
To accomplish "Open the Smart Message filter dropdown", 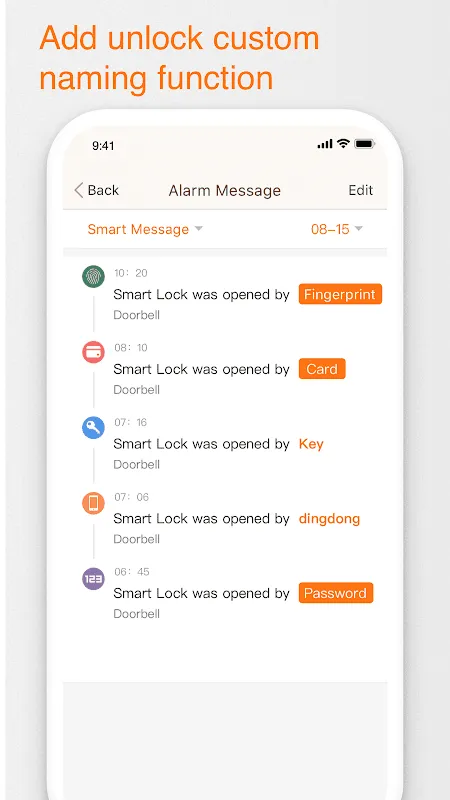I will click(x=145, y=229).
